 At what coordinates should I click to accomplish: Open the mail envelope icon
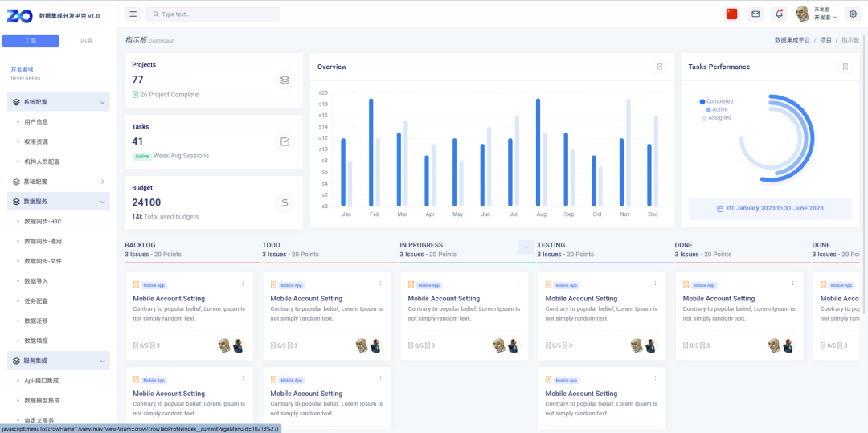pyautogui.click(x=755, y=14)
